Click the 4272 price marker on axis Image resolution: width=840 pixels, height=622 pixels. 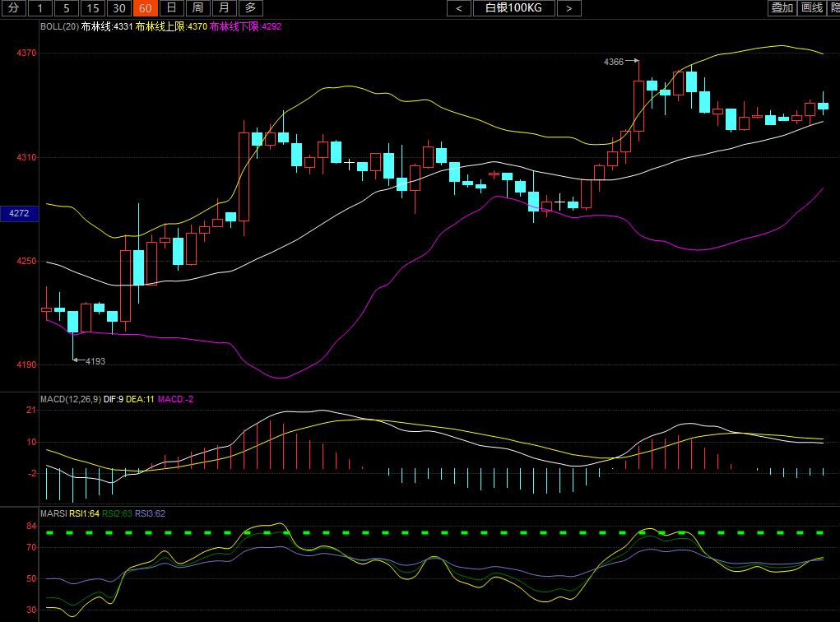point(18,213)
